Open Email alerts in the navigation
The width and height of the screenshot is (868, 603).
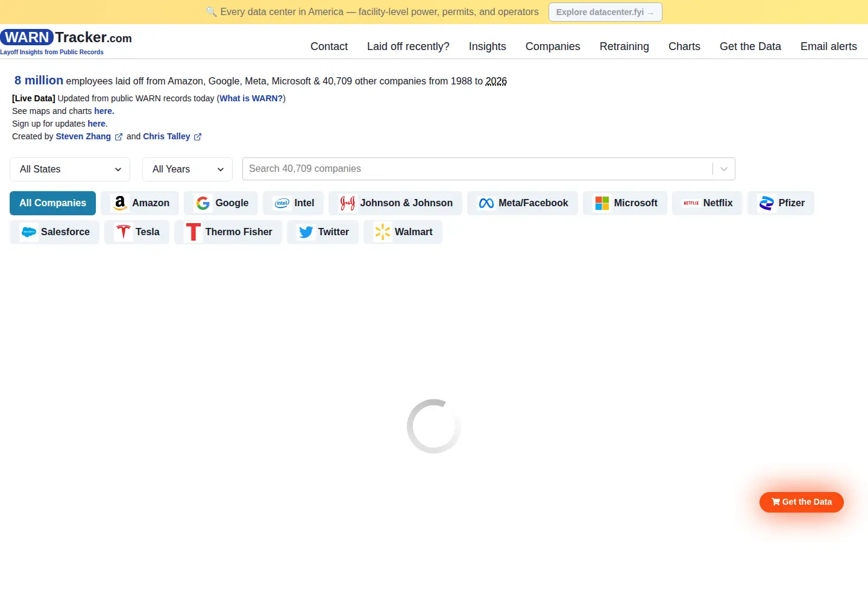click(x=829, y=46)
